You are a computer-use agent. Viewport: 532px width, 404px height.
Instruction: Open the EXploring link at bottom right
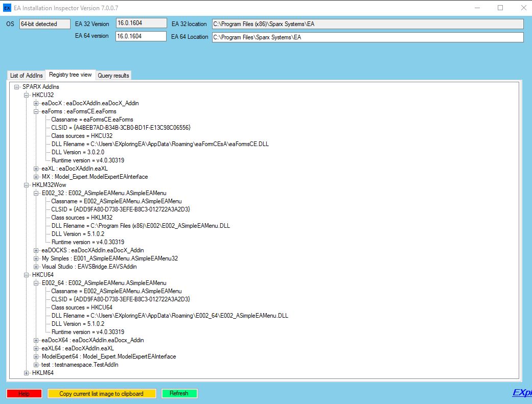[521, 393]
